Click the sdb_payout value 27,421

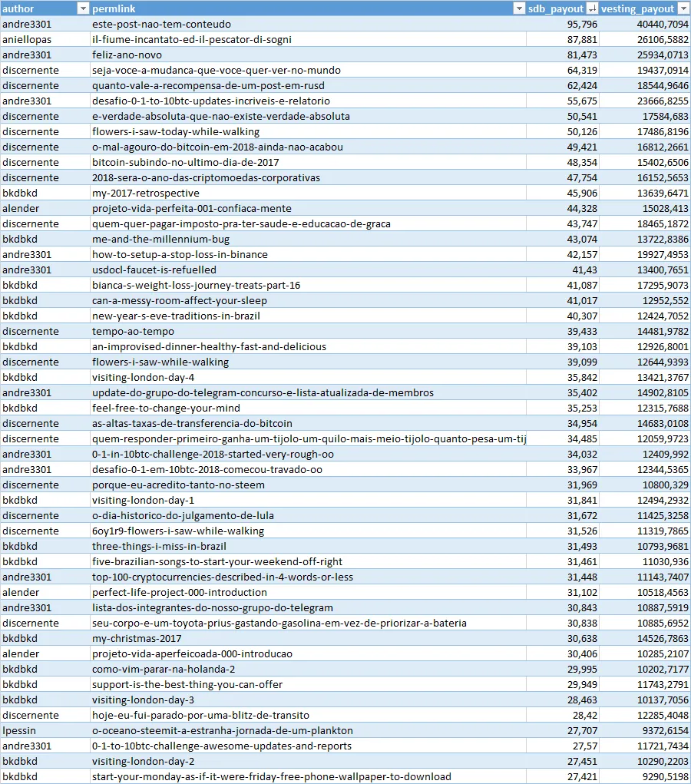pos(563,777)
